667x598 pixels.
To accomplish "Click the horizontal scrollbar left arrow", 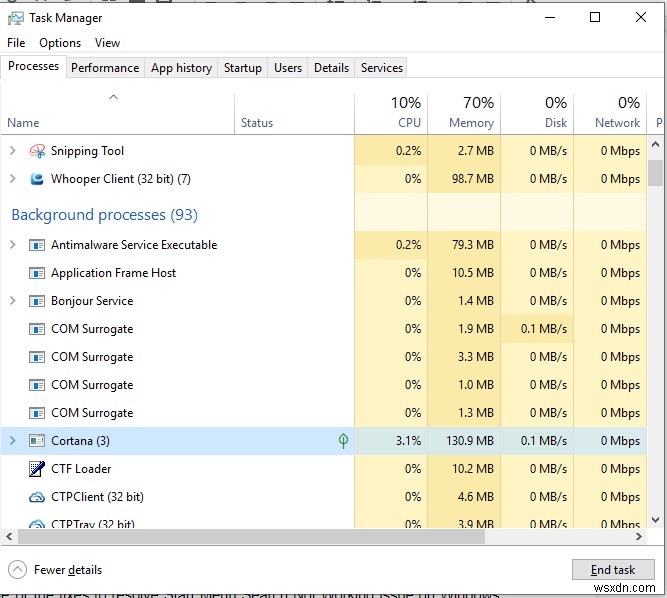I will point(9,537).
